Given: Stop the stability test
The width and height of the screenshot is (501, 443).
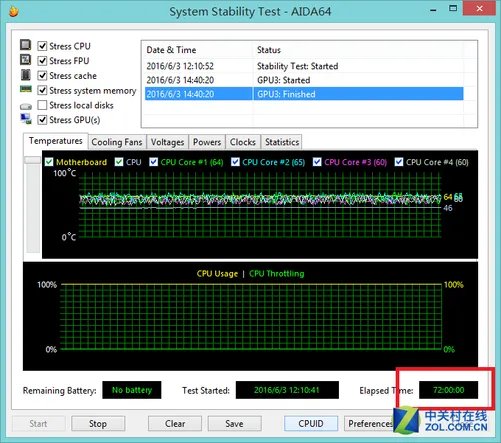Looking at the screenshot, I should pos(98,424).
